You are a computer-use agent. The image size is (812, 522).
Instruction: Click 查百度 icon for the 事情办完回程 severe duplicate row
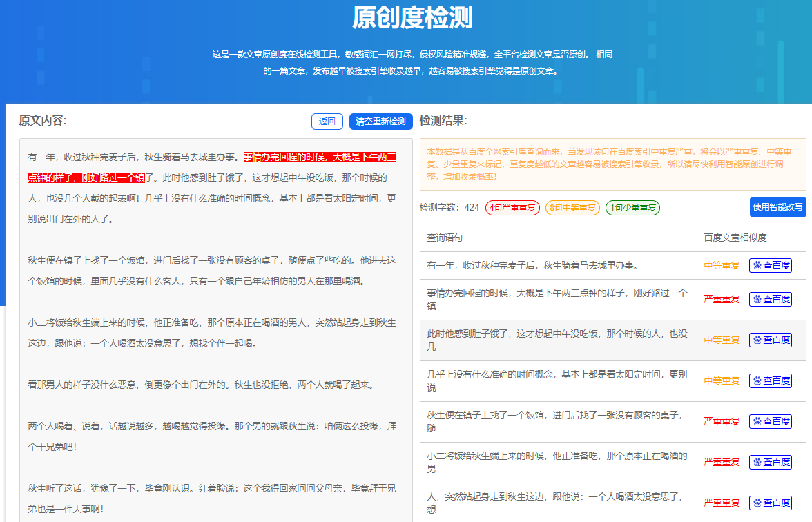pos(771,299)
